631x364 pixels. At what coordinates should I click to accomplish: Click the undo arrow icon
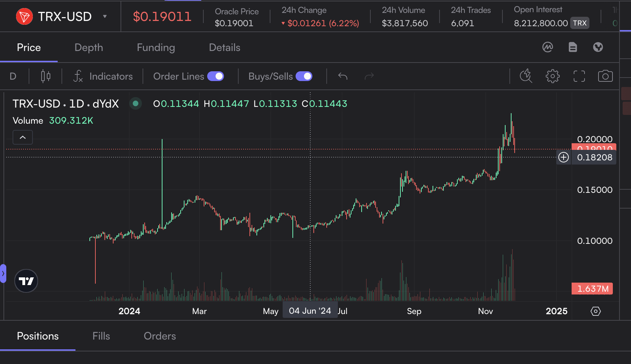(x=343, y=76)
